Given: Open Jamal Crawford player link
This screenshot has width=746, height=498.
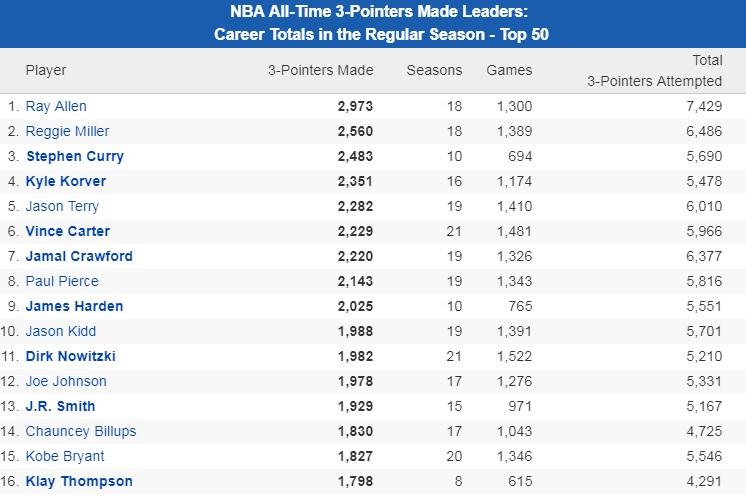Looking at the screenshot, I should 79,256.
